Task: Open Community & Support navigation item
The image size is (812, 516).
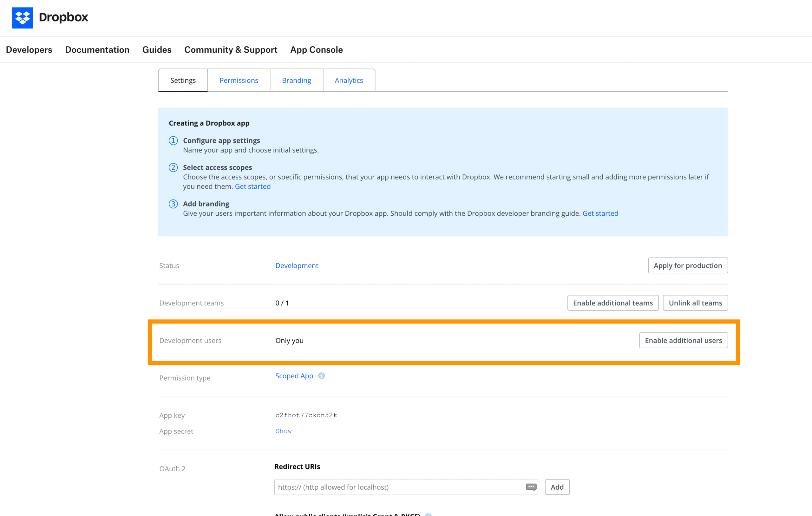Action: pyautogui.click(x=231, y=49)
